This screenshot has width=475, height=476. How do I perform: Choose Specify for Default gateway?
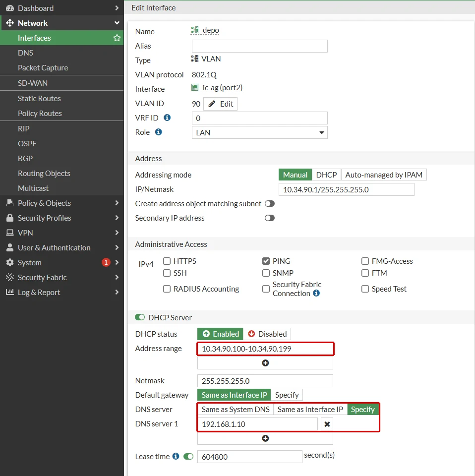tap(287, 395)
